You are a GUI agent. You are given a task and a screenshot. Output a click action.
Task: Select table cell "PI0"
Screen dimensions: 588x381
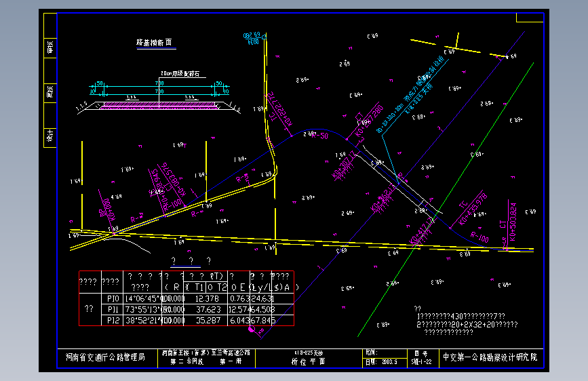(113, 298)
